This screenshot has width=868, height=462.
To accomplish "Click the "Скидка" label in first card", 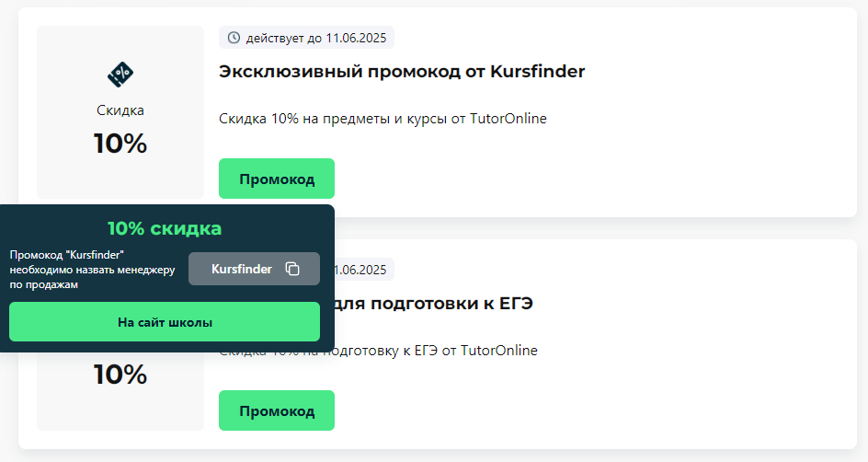I will pyautogui.click(x=120, y=110).
